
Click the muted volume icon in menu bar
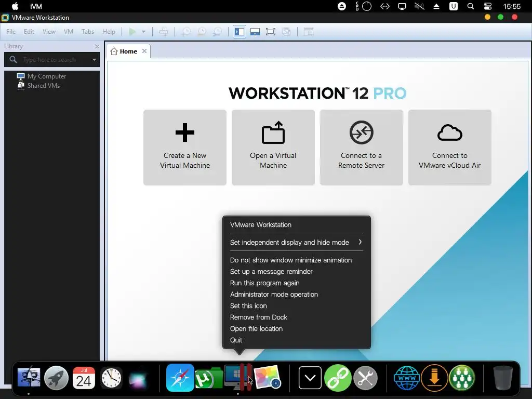coord(419,6)
